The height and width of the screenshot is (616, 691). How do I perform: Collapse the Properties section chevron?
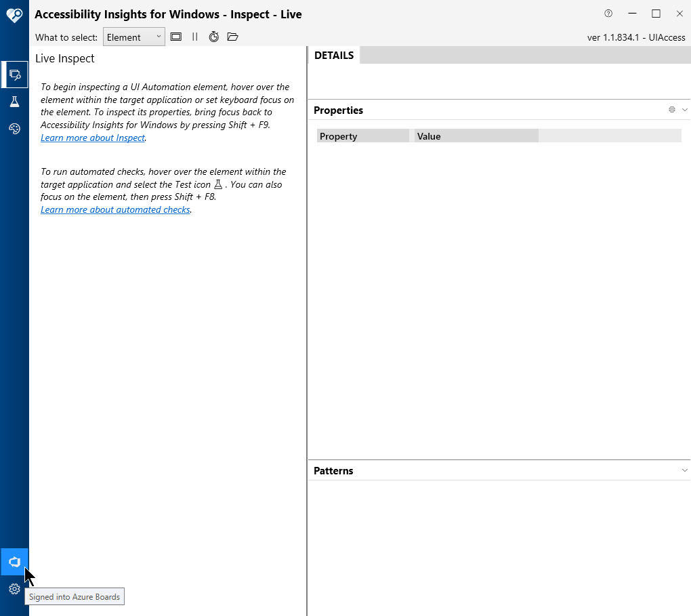(x=684, y=109)
